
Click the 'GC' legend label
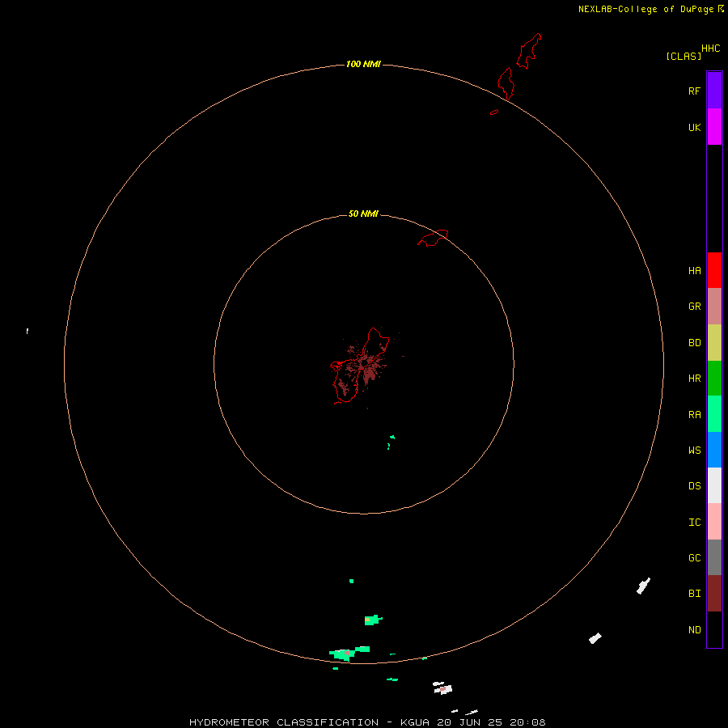[x=694, y=558]
